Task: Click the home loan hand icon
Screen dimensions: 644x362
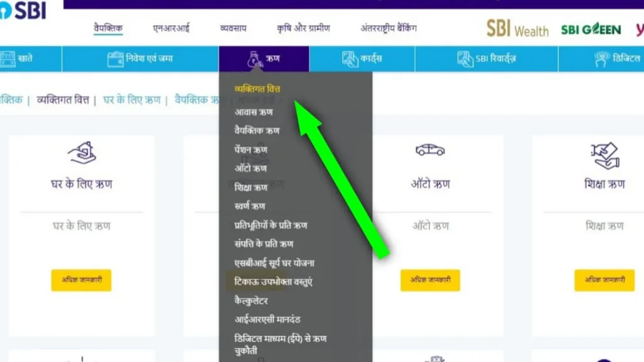Action: tap(82, 153)
